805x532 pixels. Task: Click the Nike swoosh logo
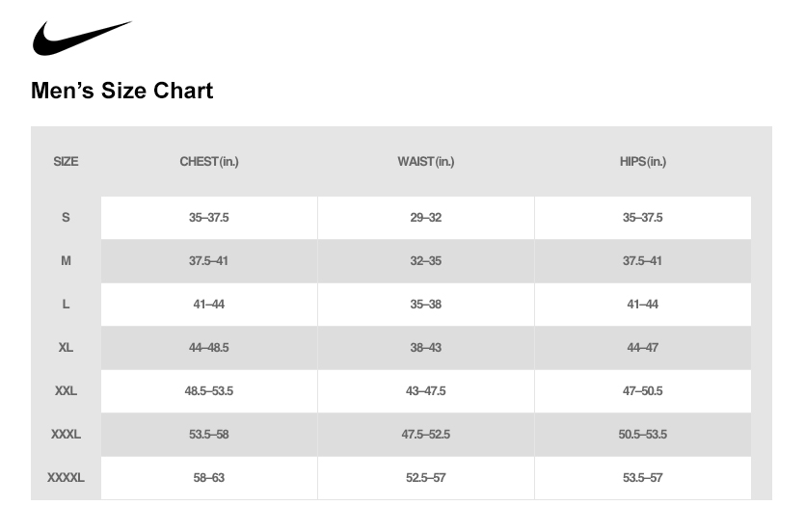(x=82, y=38)
